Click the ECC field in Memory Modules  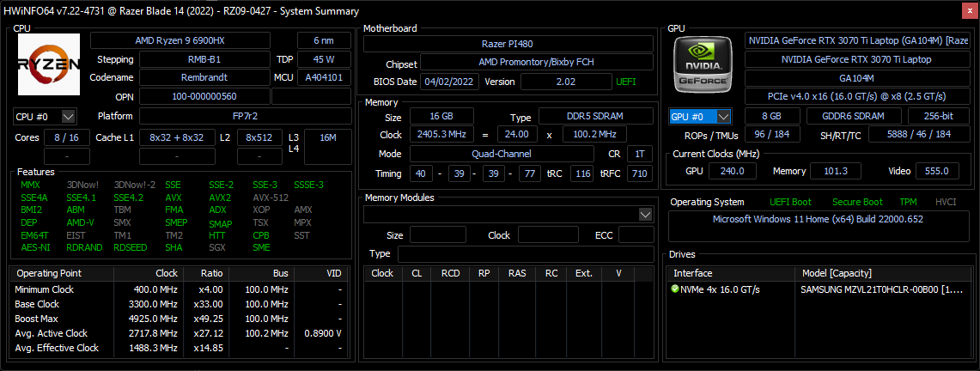(x=636, y=234)
